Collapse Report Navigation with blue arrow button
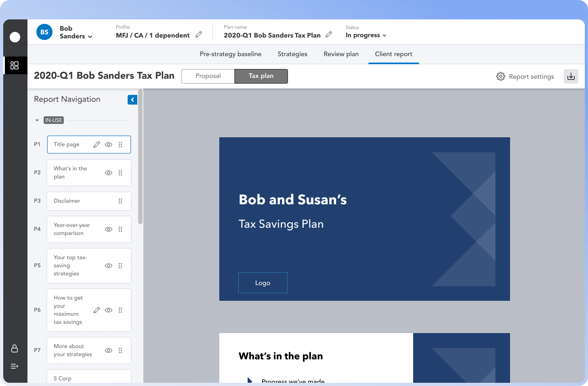Screen dimensions: 588x386 coord(132,100)
